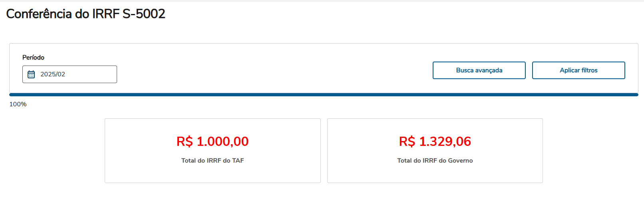Click the R$ 1.000,00 TAF amount
Viewport: 644px width, 197px height.
point(213,141)
